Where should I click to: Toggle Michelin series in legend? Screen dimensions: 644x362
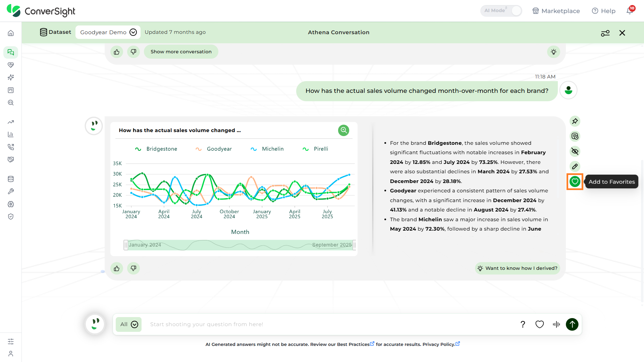[267, 149]
